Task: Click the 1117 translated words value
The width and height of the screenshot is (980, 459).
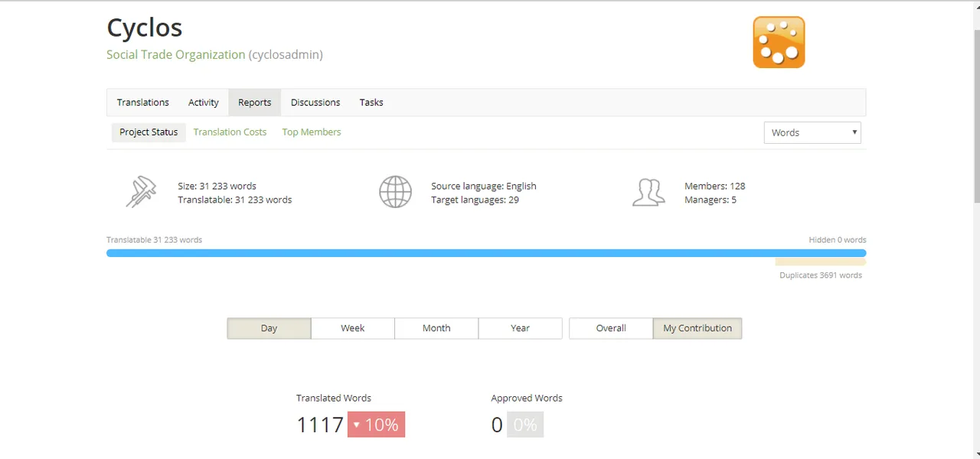Action: (320, 425)
